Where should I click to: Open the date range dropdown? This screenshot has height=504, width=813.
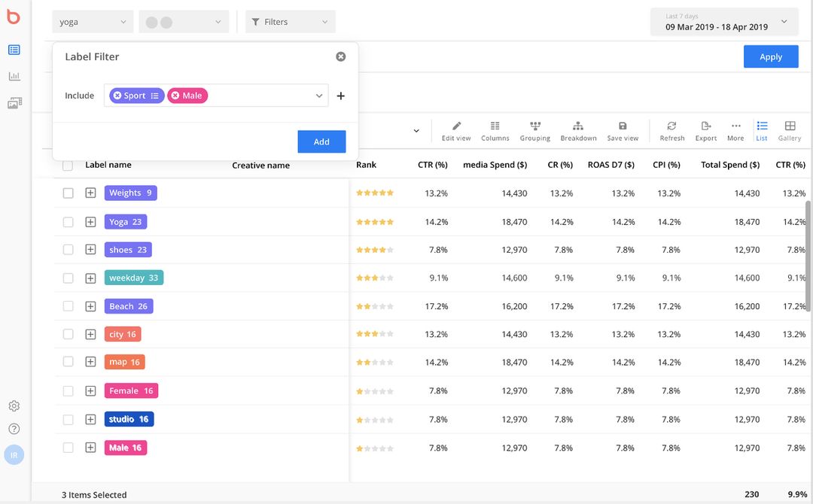(x=724, y=22)
